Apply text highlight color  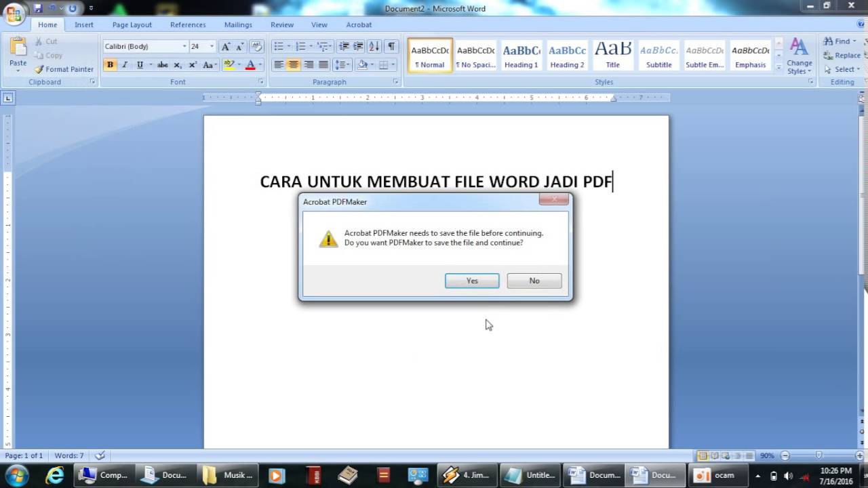[229, 65]
